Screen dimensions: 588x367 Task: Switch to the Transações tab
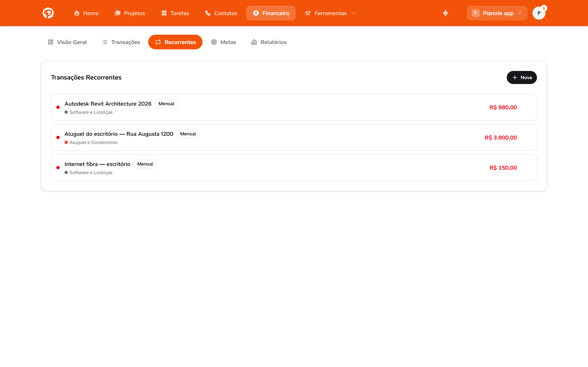coord(121,42)
